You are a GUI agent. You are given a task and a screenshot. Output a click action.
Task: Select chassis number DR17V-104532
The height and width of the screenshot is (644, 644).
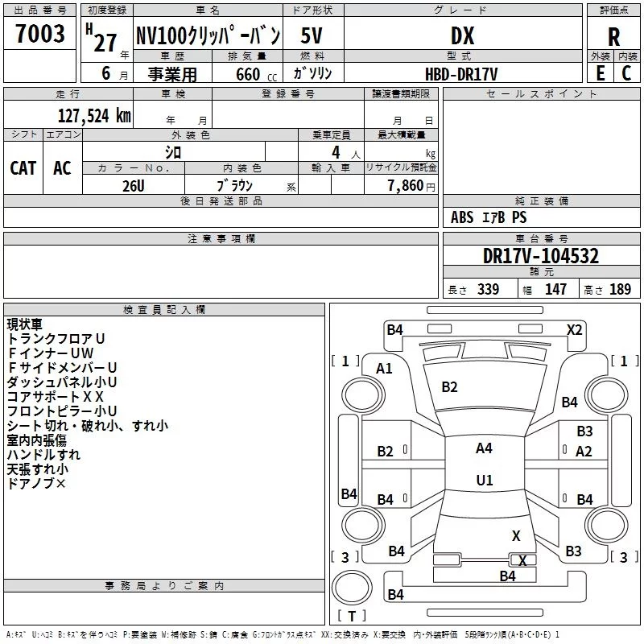541,256
